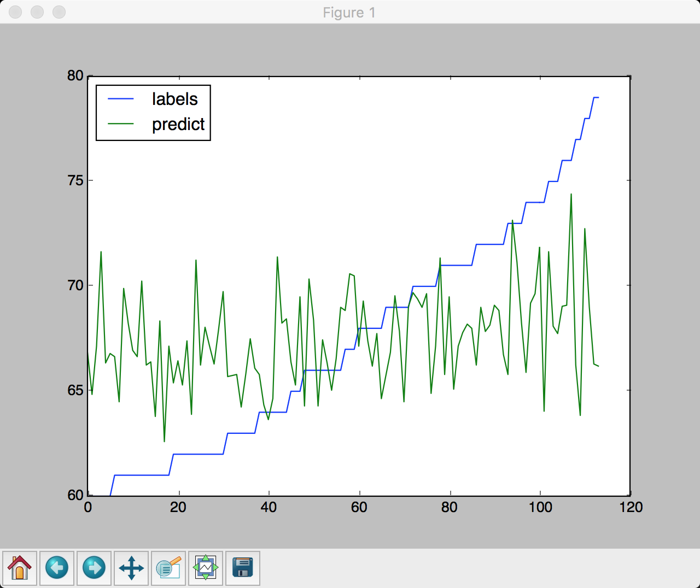Viewport: 700px width, 588px height.
Task: Click the 'Figure 1' window title
Action: pyautogui.click(x=349, y=13)
